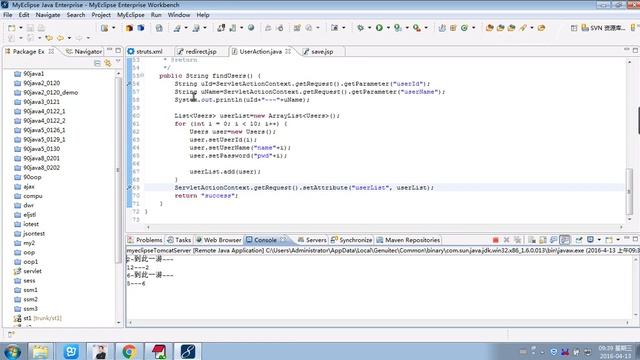The height and width of the screenshot is (360, 640).
Task: Click Collapse All icon in Package Explorer
Action: click(97, 63)
